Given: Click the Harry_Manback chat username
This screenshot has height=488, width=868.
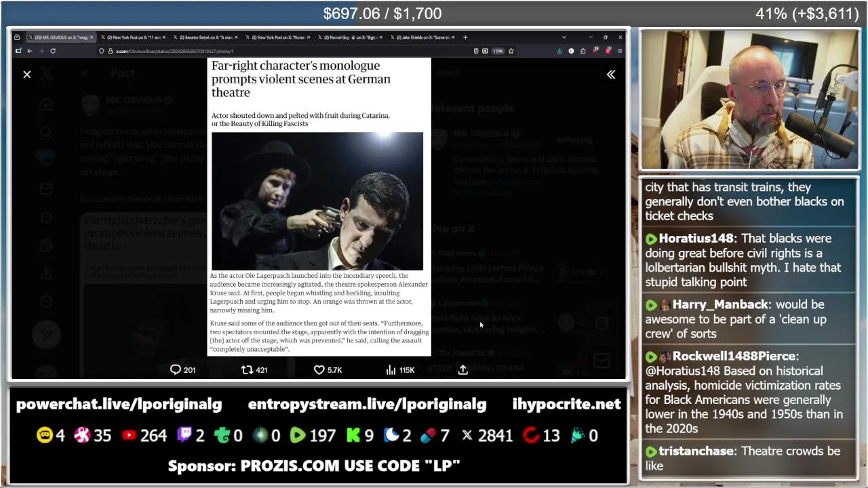Looking at the screenshot, I should (x=720, y=304).
